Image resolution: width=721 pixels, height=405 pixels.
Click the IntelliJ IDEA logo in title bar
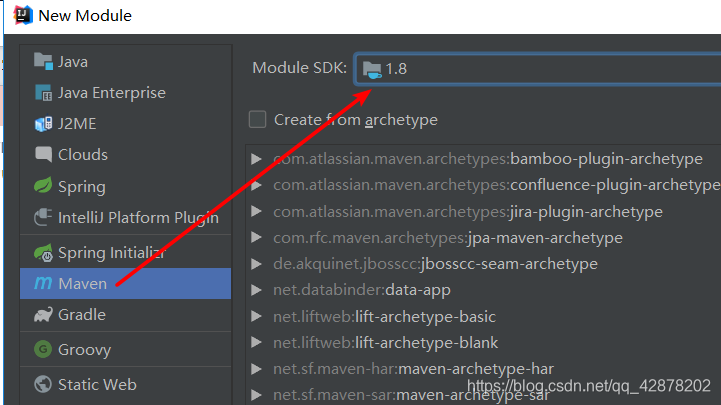[23, 15]
